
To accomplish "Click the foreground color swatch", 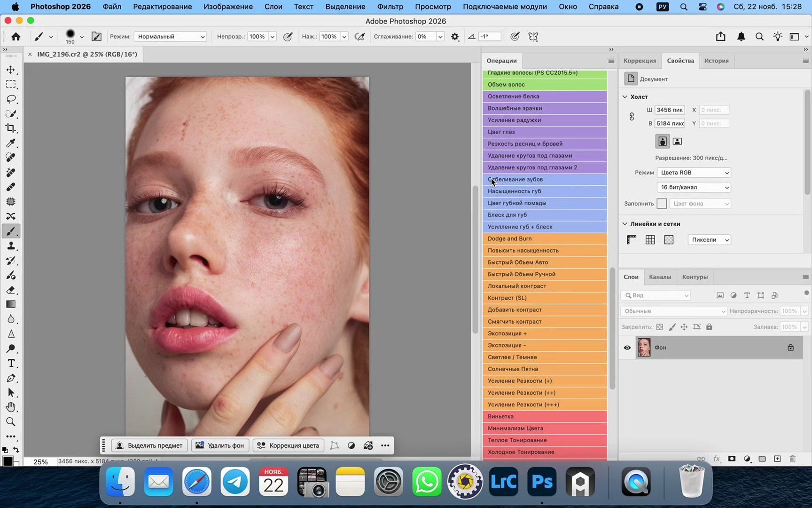I will pos(7,461).
